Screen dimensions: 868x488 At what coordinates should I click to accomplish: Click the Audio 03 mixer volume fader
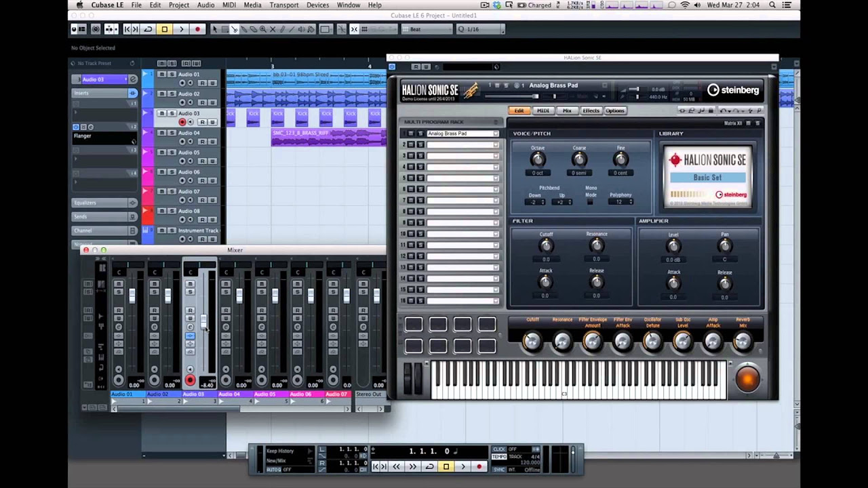pos(203,320)
